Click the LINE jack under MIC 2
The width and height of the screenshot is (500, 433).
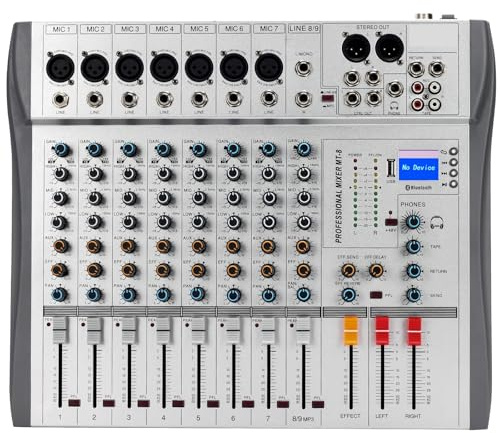tap(95, 99)
